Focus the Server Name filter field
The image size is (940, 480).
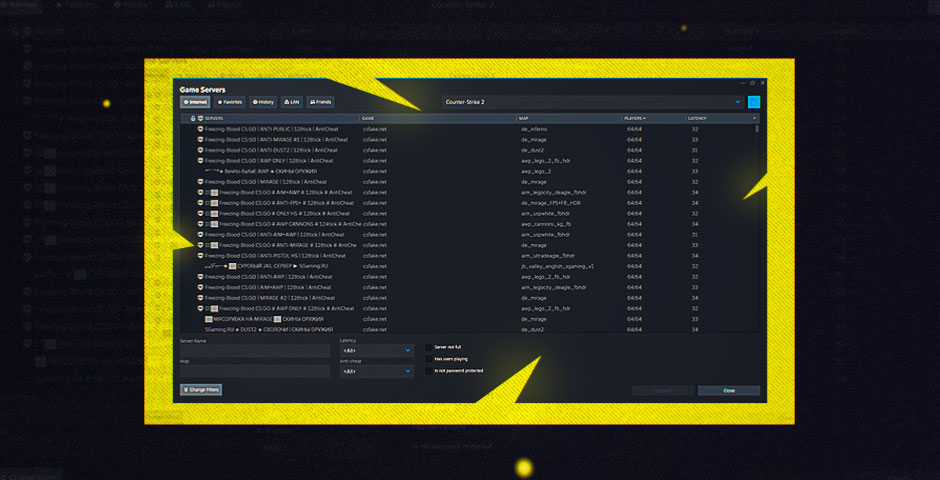(x=255, y=351)
